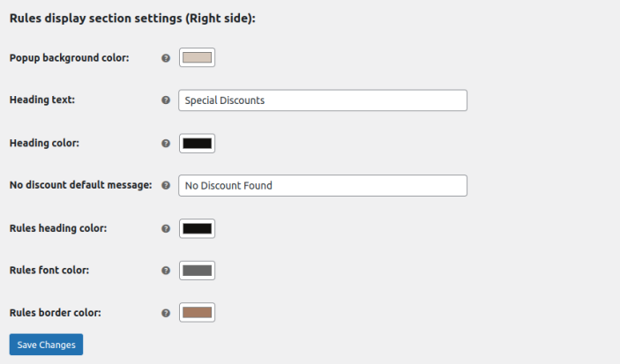Screen dimensions: 620x364
Task: Click help icon beside Rules border color
Action: pyautogui.click(x=166, y=313)
